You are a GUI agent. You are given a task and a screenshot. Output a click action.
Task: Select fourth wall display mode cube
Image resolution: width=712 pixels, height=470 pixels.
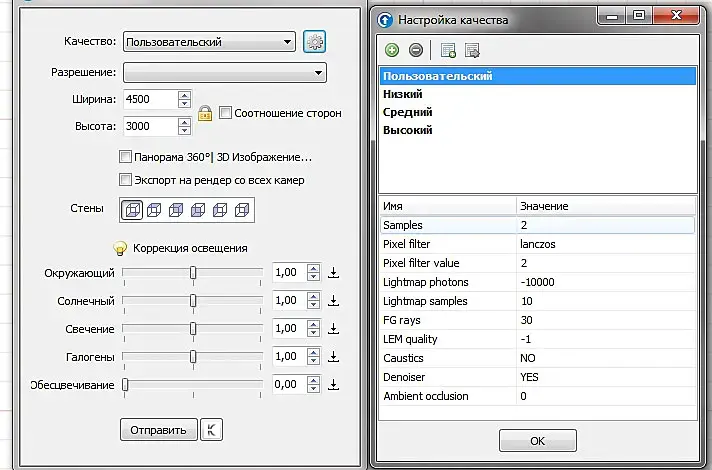(x=198, y=210)
